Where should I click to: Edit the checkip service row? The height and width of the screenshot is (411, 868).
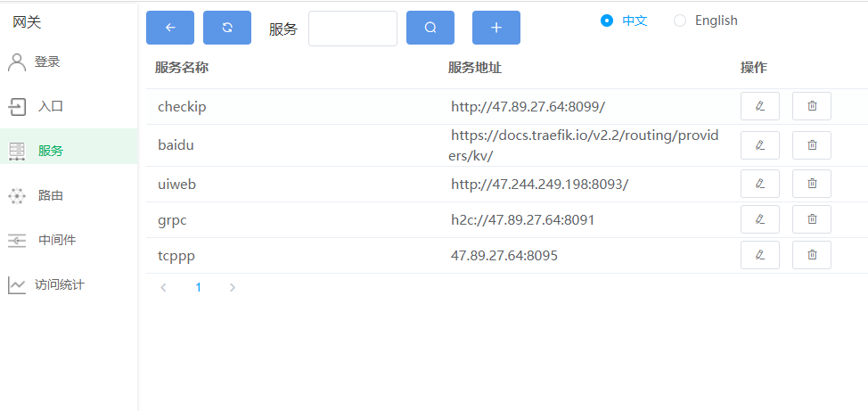coord(759,106)
